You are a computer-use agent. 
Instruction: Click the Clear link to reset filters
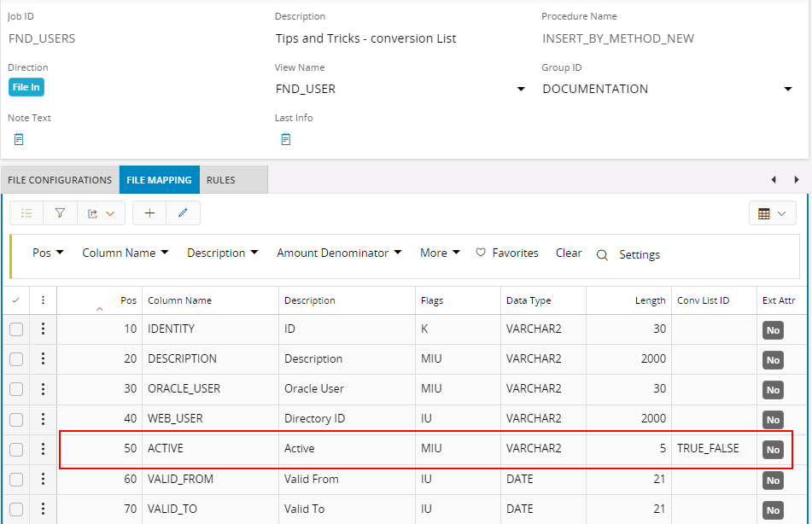tap(568, 253)
